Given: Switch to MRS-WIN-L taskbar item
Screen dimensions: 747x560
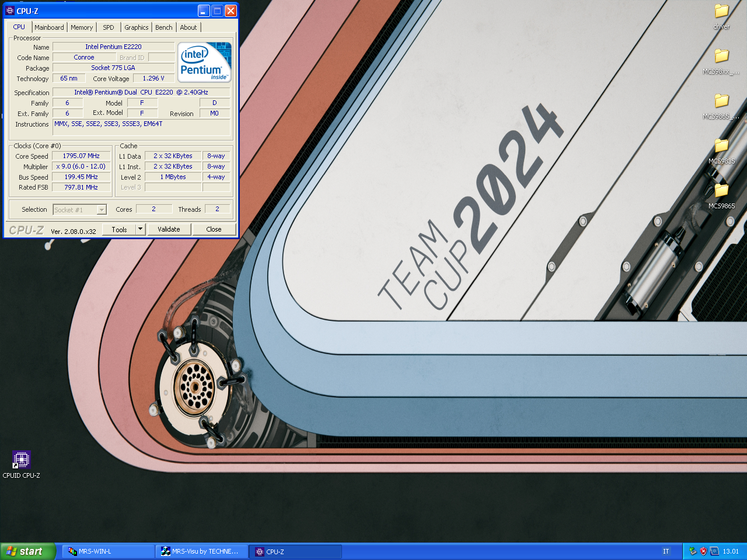Looking at the screenshot, I should 109,551.
